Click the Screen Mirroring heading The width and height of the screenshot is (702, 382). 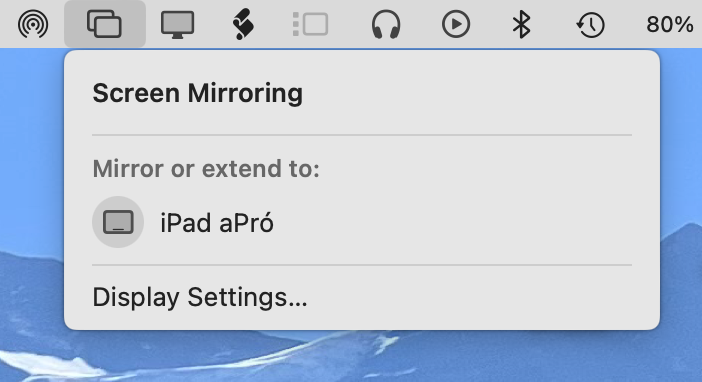pyautogui.click(x=197, y=93)
